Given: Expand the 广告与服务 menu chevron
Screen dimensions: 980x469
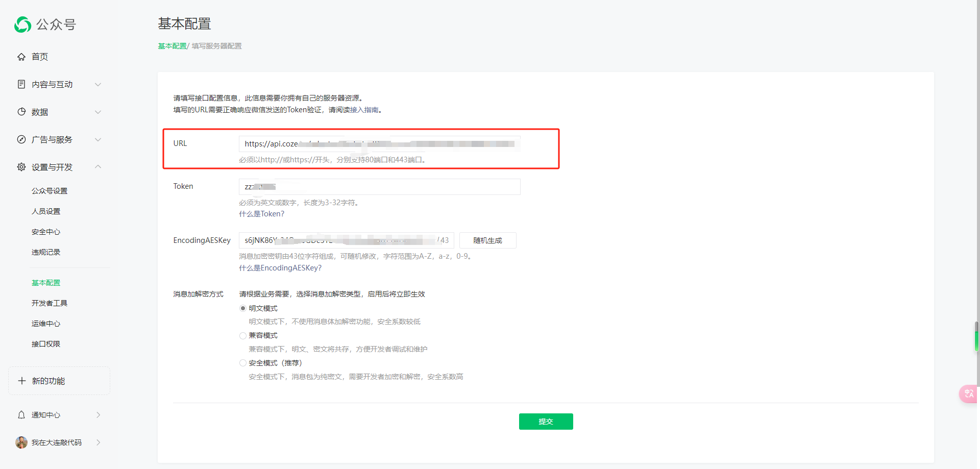Looking at the screenshot, I should pyautogui.click(x=98, y=139).
